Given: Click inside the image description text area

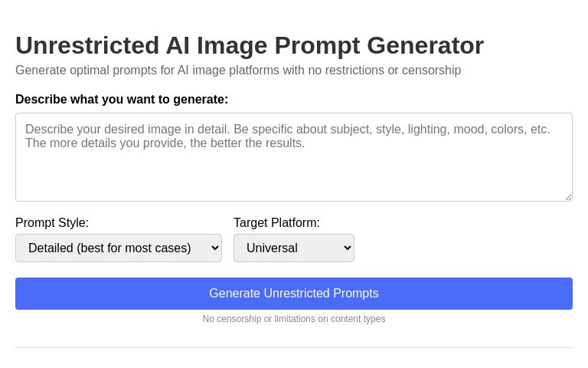Looking at the screenshot, I should click(x=294, y=172).
